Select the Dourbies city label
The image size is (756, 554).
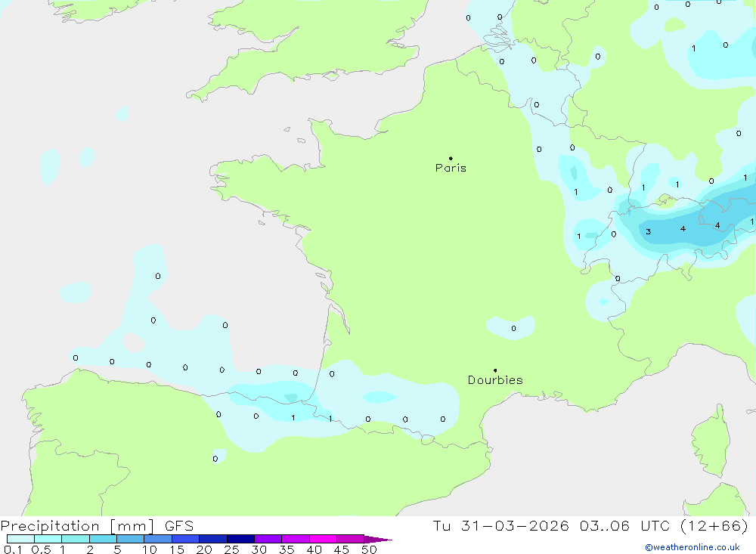(x=495, y=380)
